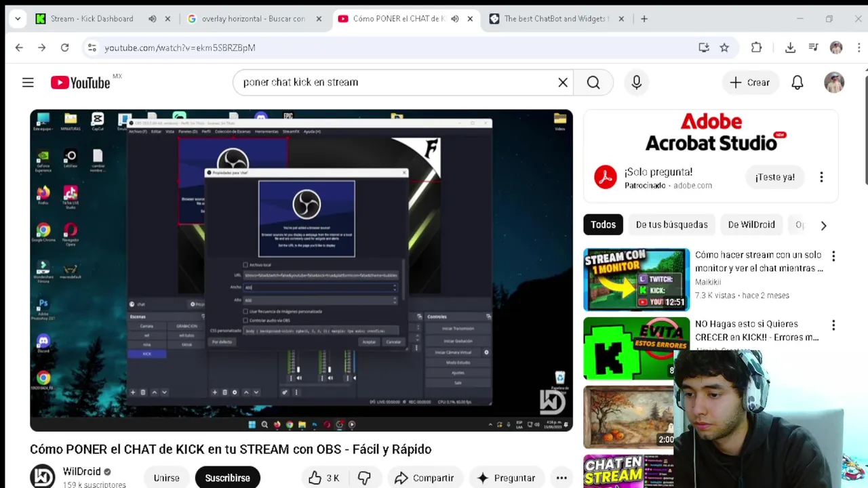Select the De WilDroid chip
The width and height of the screenshot is (868, 488).
click(x=751, y=224)
